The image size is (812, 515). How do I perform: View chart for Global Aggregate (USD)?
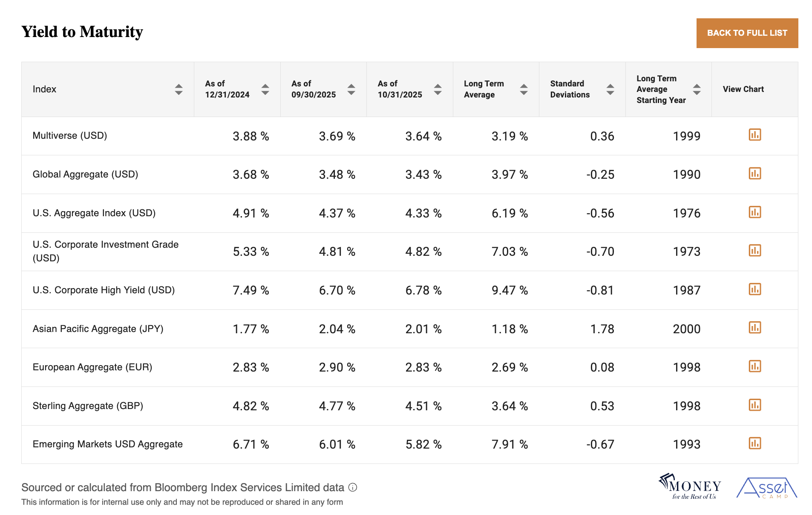point(754,174)
